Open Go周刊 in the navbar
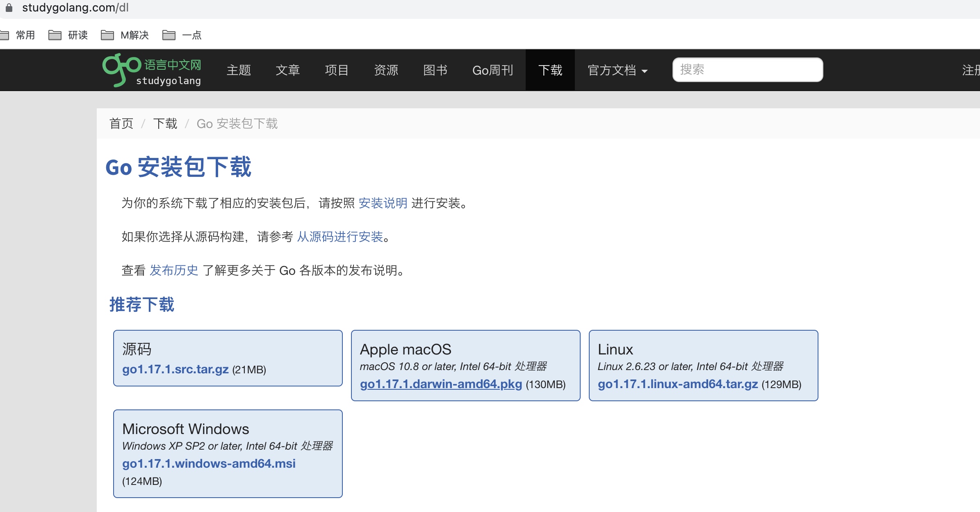This screenshot has width=980, height=512. 492,70
